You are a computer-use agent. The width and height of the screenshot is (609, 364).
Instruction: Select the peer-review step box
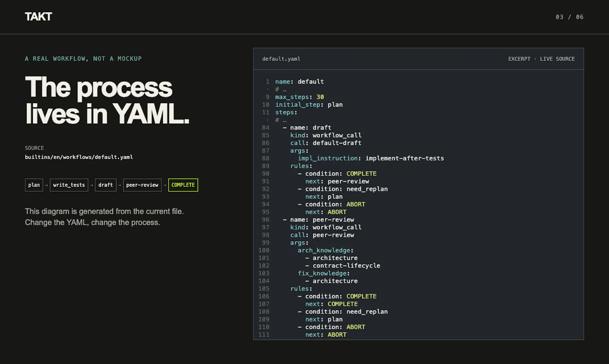(x=142, y=185)
